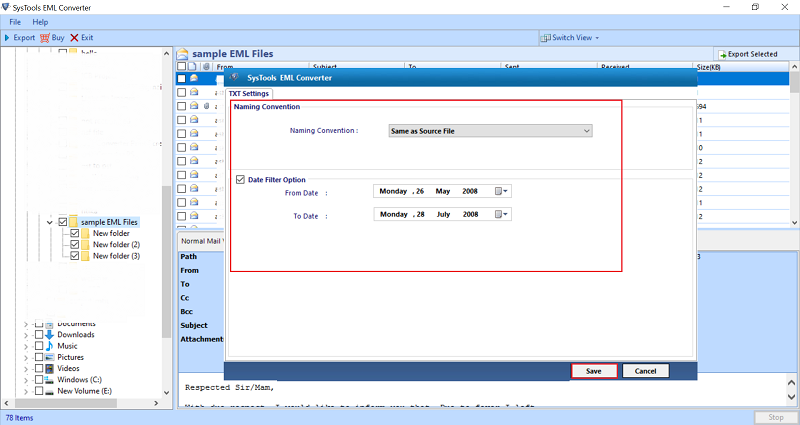Toggle the New folder (3) checkbox
Screen dimensions: 800x425
pyautogui.click(x=74, y=256)
